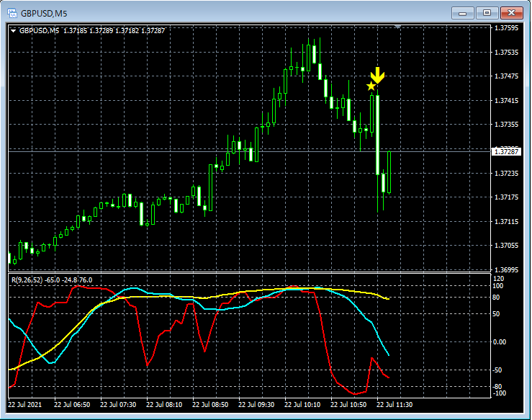Image resolution: width=532 pixels, height=420 pixels.
Task: Maximize the GBPUSD,M5 chart window
Action: (487, 13)
